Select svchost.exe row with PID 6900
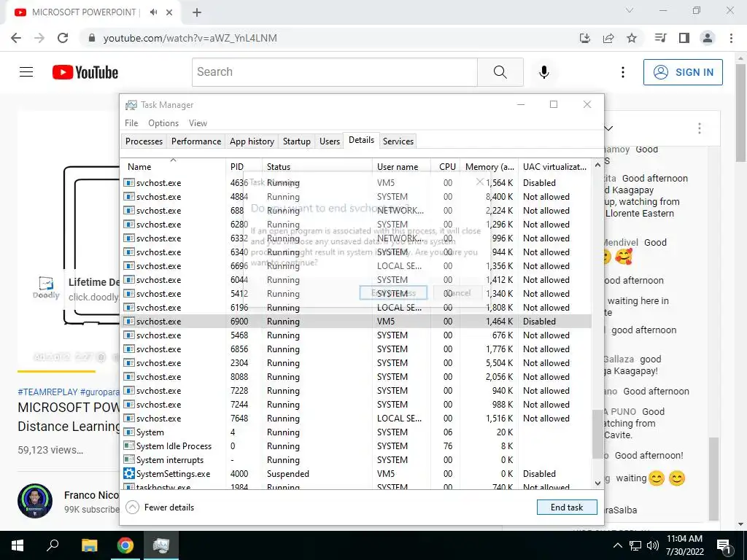The height and width of the screenshot is (560, 747). (x=356, y=322)
